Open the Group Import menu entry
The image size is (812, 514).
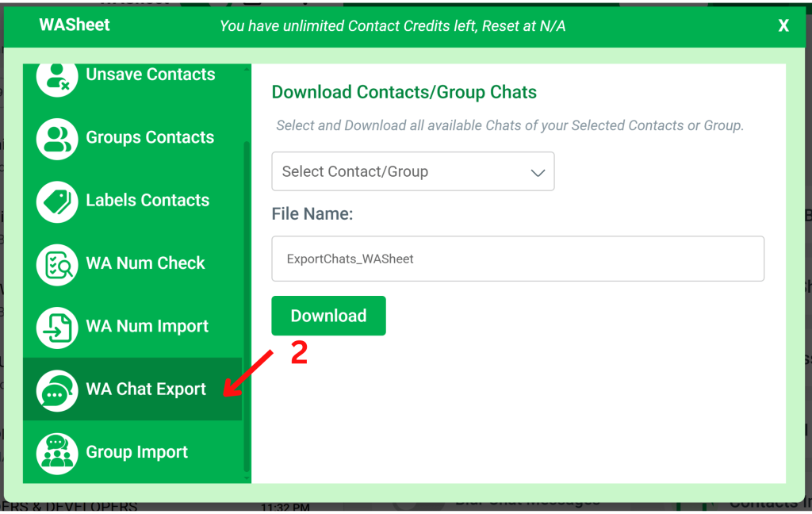132,452
